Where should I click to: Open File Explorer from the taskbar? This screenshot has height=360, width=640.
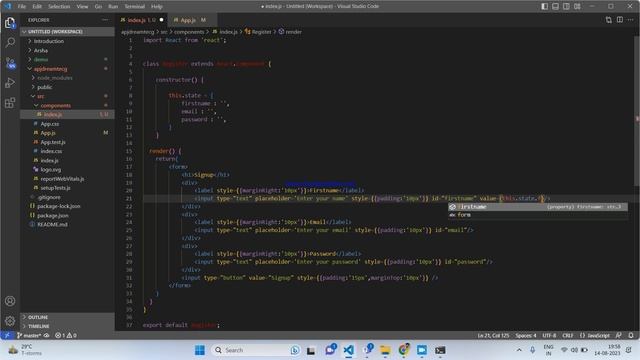click(x=385, y=350)
